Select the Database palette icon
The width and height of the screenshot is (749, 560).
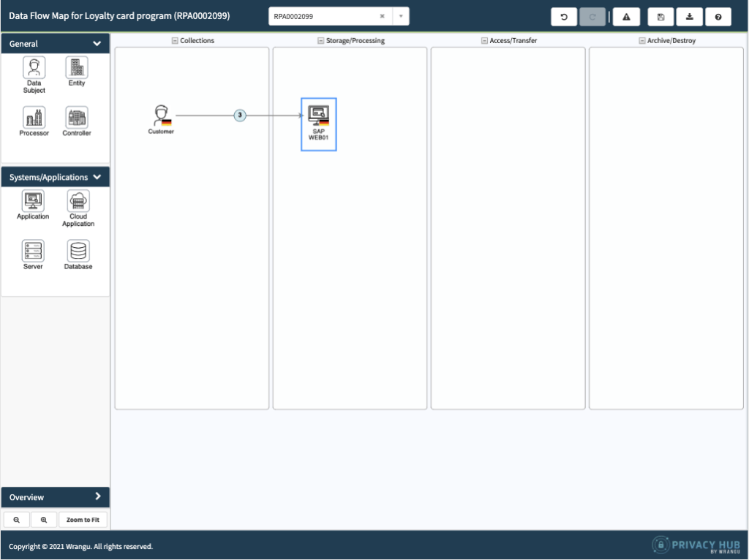[78, 251]
